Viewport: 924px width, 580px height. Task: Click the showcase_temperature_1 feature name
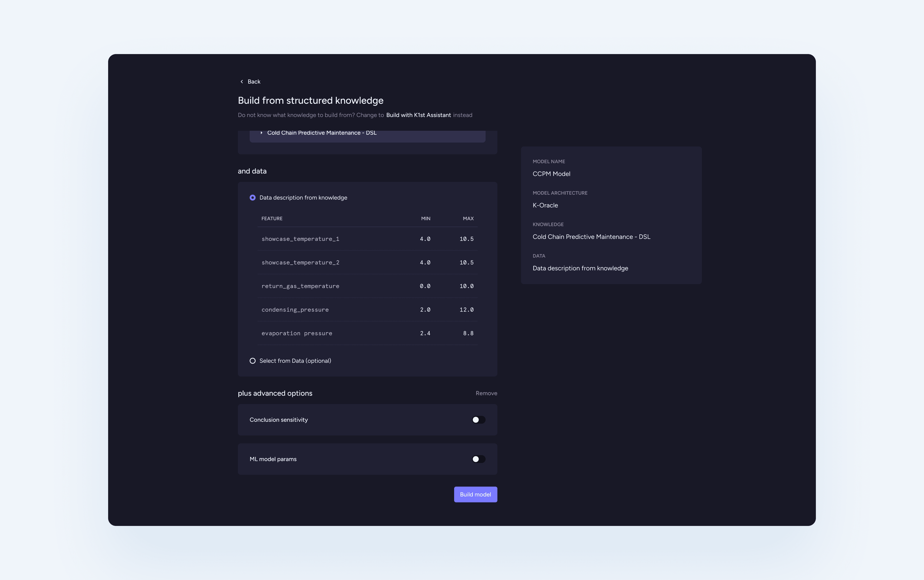(300, 239)
